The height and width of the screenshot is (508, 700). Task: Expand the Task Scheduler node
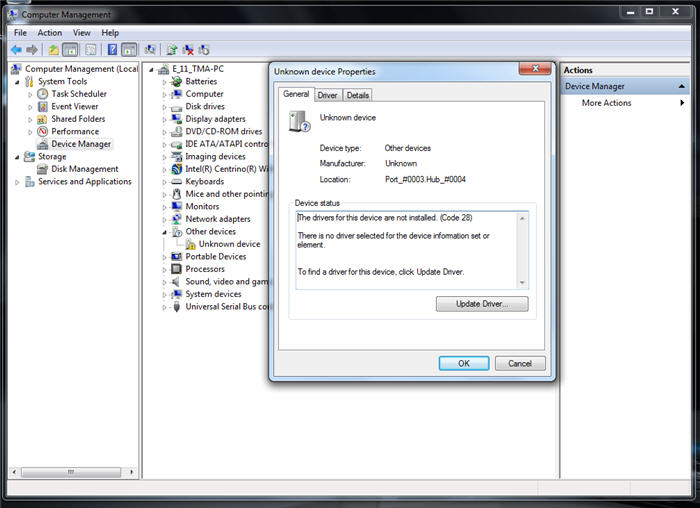[x=30, y=94]
